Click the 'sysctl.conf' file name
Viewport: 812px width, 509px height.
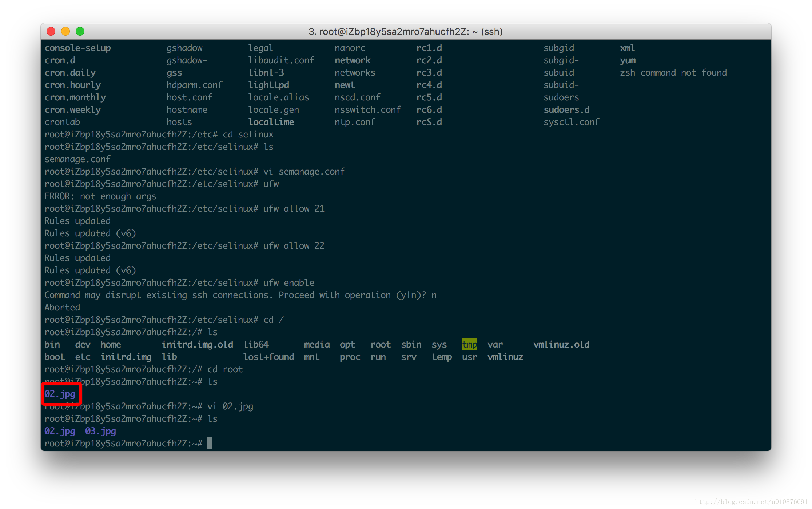click(572, 122)
